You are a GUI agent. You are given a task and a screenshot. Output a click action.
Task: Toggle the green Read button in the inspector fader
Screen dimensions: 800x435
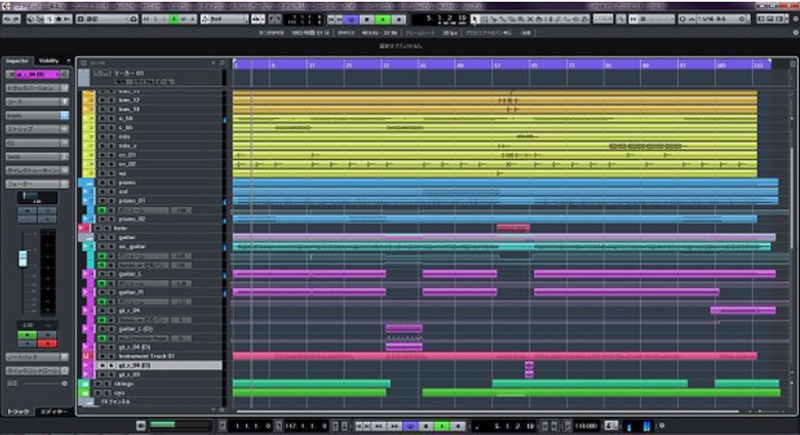[27, 335]
